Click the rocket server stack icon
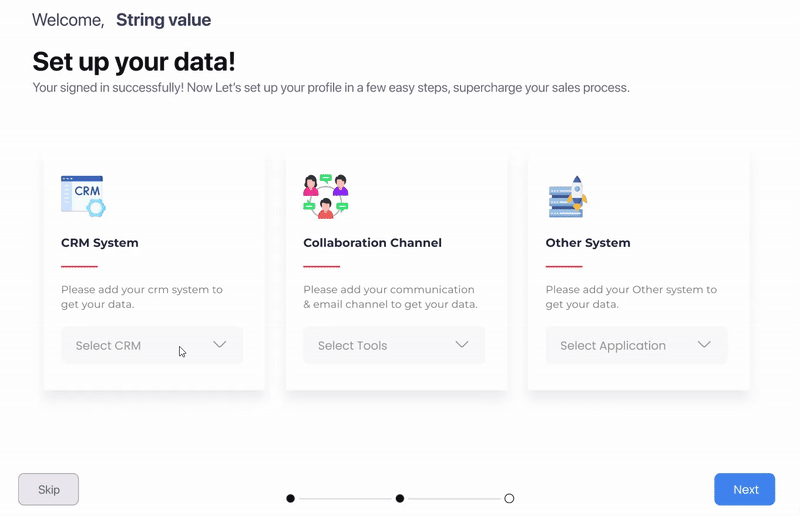This screenshot has width=800, height=516. [x=567, y=196]
